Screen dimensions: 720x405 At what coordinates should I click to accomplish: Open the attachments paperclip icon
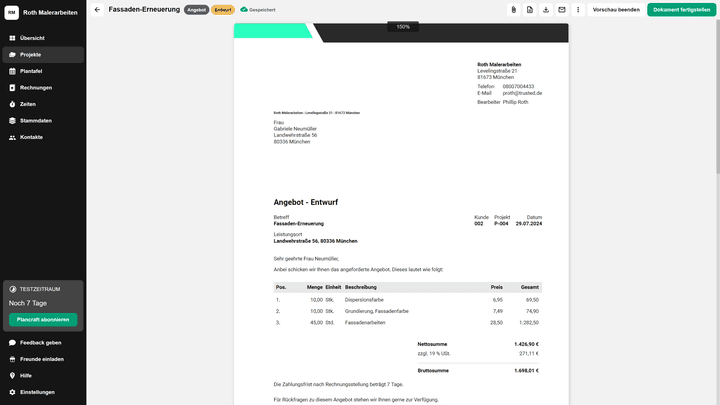pos(513,9)
